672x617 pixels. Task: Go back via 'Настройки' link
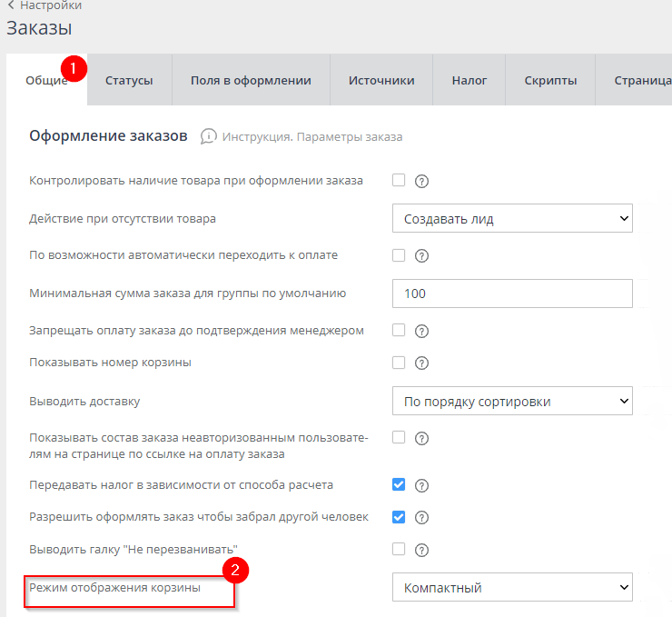click(50, 5)
